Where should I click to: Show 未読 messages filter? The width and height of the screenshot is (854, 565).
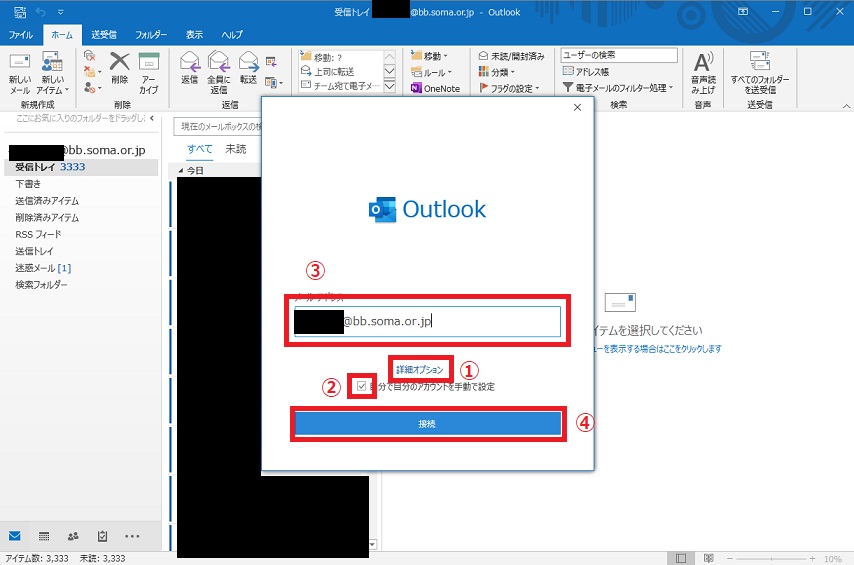[236, 149]
